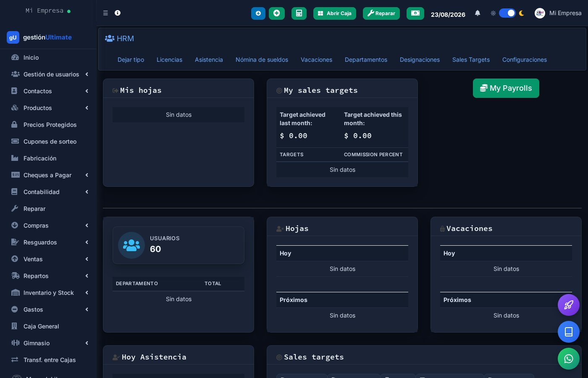
Task: Toggle the dark mode switch
Action: (507, 13)
